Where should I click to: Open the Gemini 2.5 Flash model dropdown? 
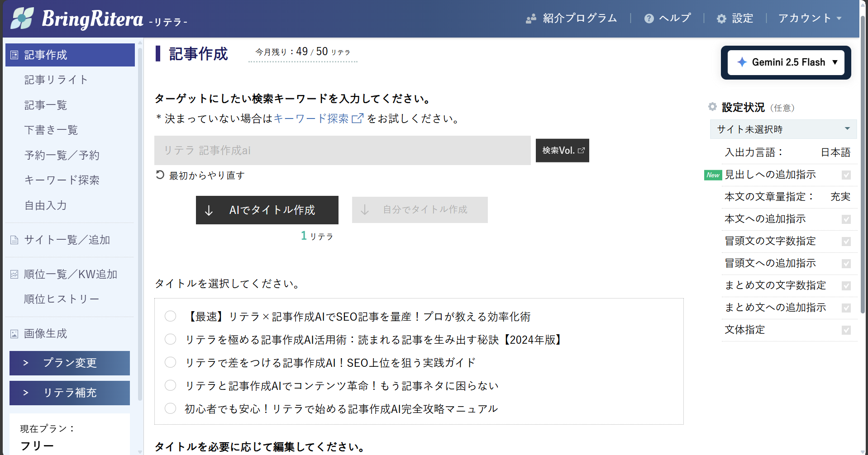tap(786, 62)
